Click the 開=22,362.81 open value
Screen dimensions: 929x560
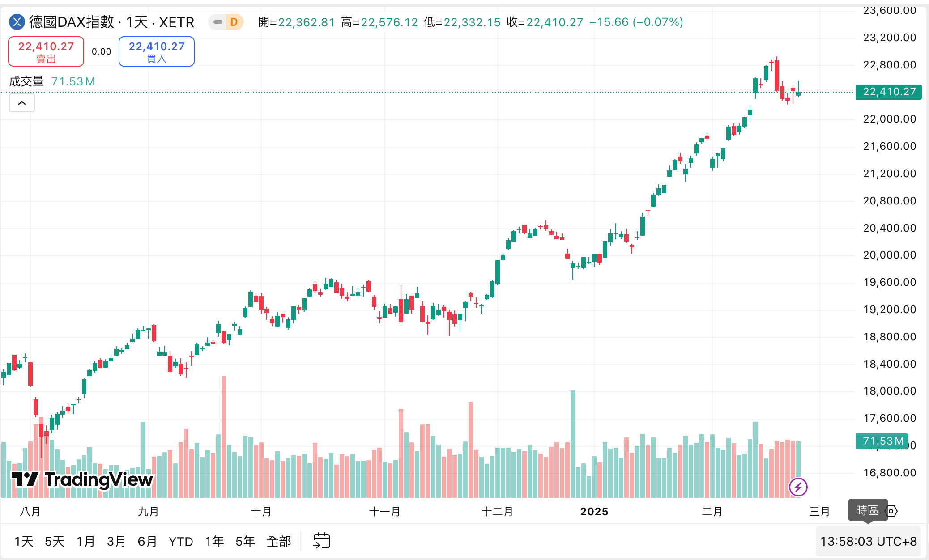[296, 22]
